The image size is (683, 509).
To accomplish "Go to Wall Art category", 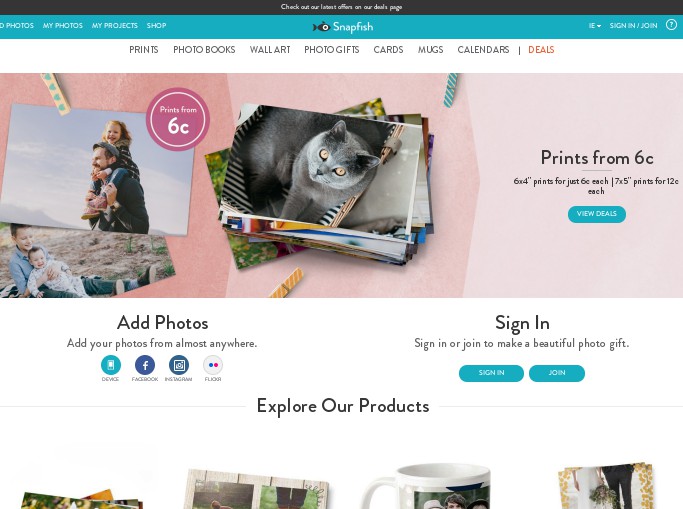I will [x=270, y=50].
